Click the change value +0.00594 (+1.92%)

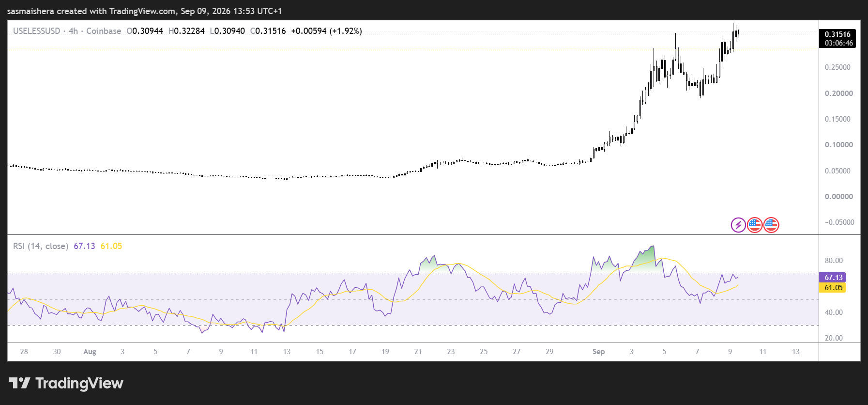[x=326, y=31]
